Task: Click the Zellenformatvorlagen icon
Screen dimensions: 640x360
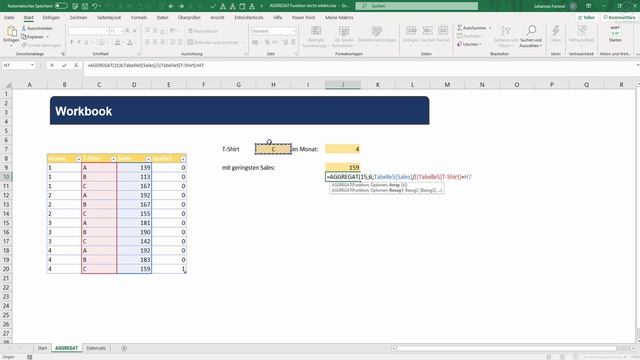Action: (376, 31)
